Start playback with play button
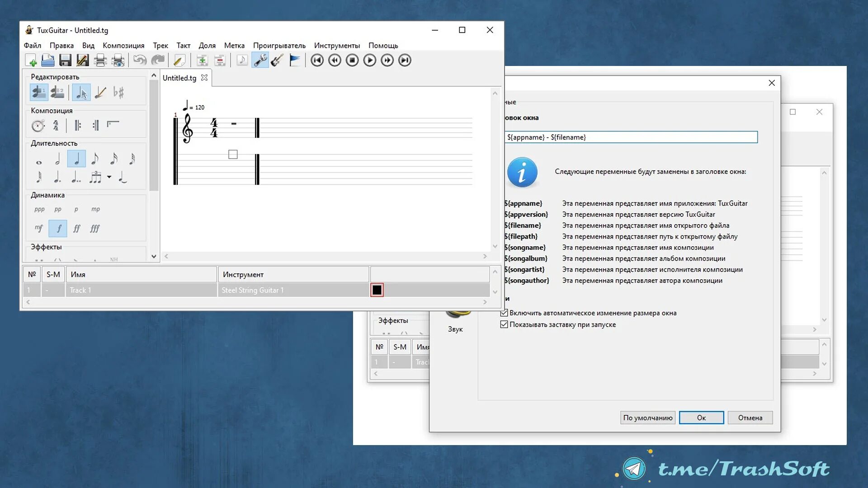Screen dimensions: 868x488 (369, 60)
